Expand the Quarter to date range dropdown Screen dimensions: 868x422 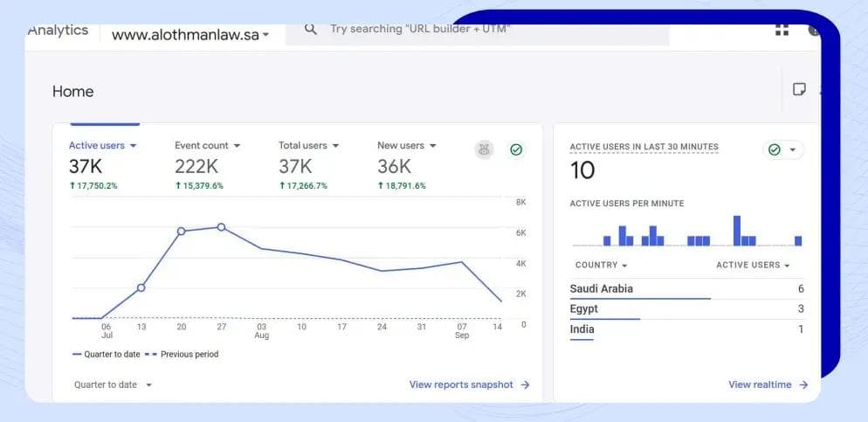tap(113, 384)
